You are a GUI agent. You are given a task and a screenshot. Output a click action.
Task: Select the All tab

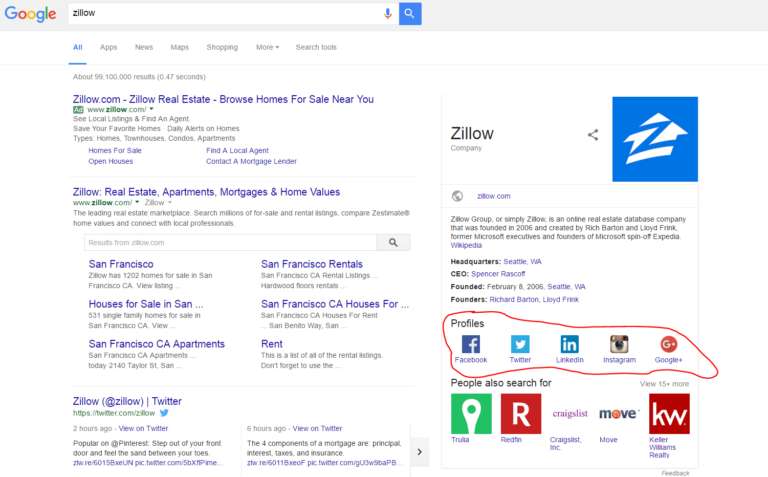77,48
